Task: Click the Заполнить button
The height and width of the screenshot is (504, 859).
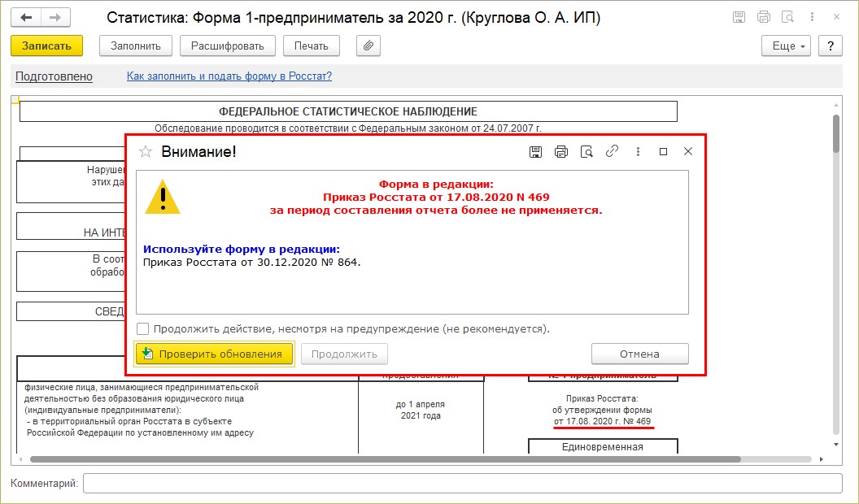Action: (136, 46)
